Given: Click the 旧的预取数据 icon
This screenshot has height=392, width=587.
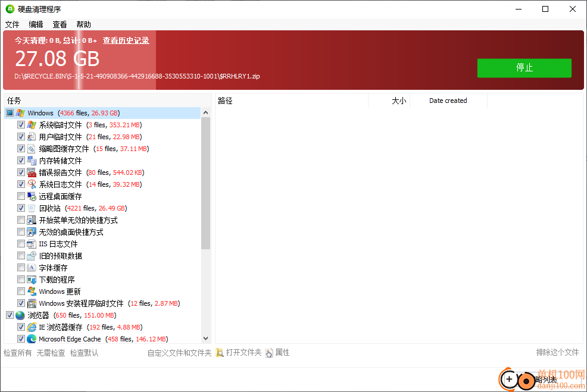Looking at the screenshot, I should coord(32,256).
